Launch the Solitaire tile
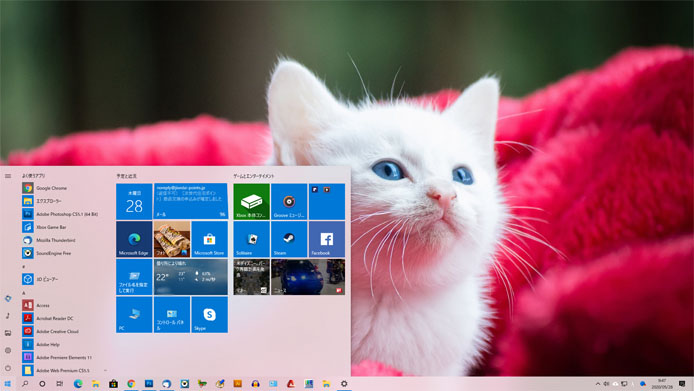The width and height of the screenshot is (694, 391). (251, 239)
